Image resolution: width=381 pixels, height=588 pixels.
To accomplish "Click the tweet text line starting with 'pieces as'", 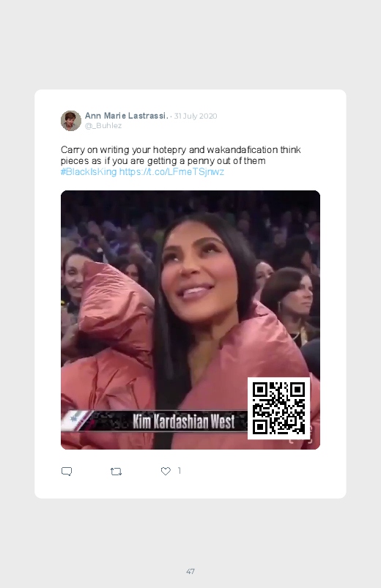I will [x=163, y=161].
